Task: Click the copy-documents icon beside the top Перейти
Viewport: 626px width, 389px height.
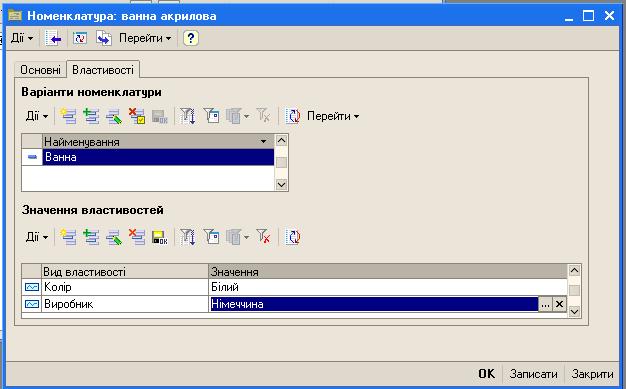Action: coord(104,38)
